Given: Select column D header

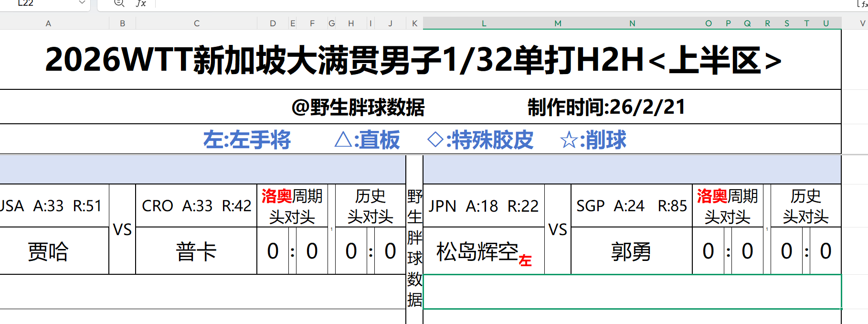Looking at the screenshot, I should [x=273, y=23].
